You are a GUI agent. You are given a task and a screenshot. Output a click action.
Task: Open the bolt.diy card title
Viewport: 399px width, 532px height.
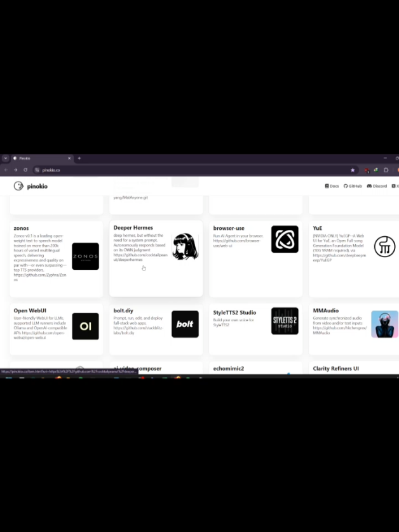tap(123, 310)
